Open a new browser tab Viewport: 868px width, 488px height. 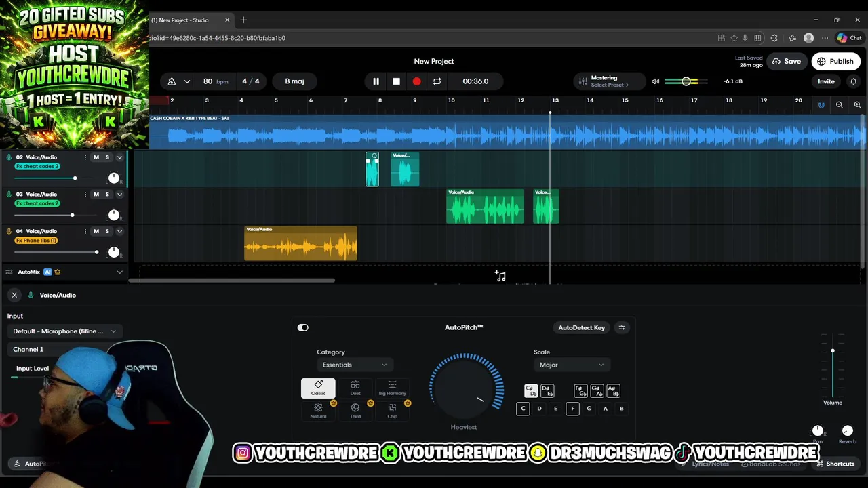[243, 20]
